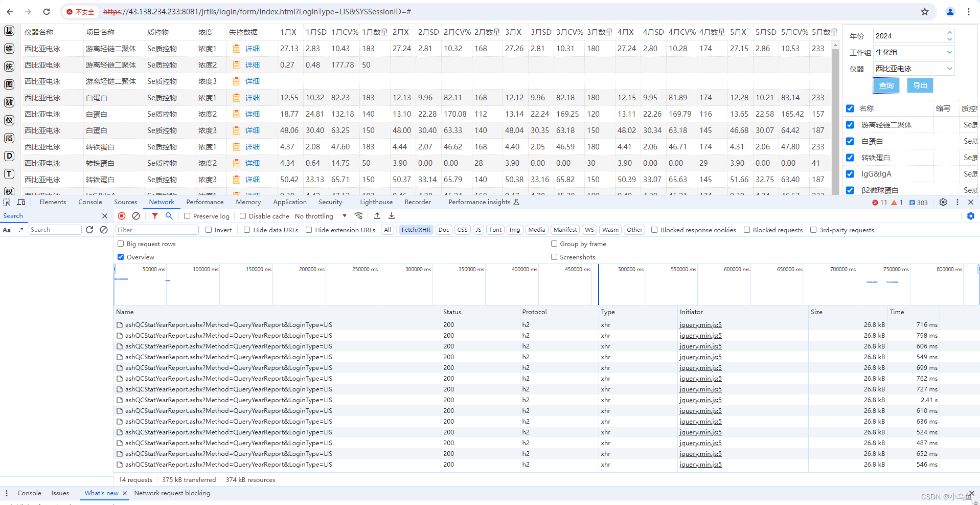Click the 导出 button
The image size is (980, 505).
click(920, 85)
